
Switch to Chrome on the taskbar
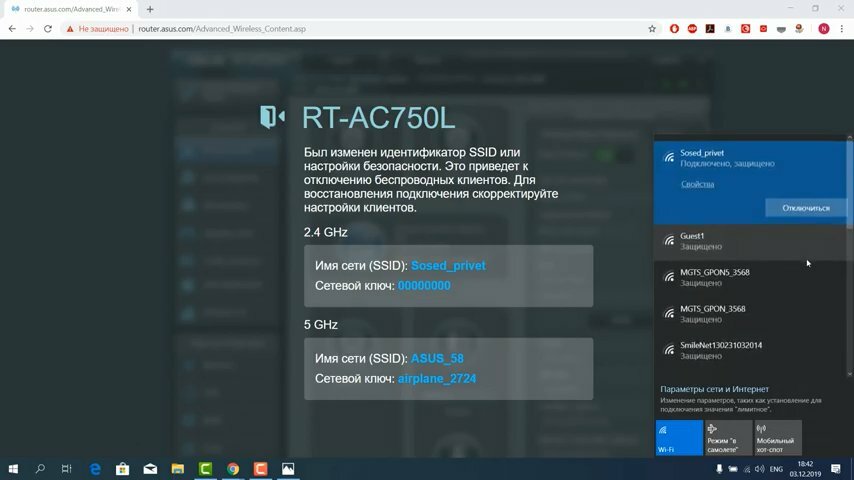[x=233, y=469]
